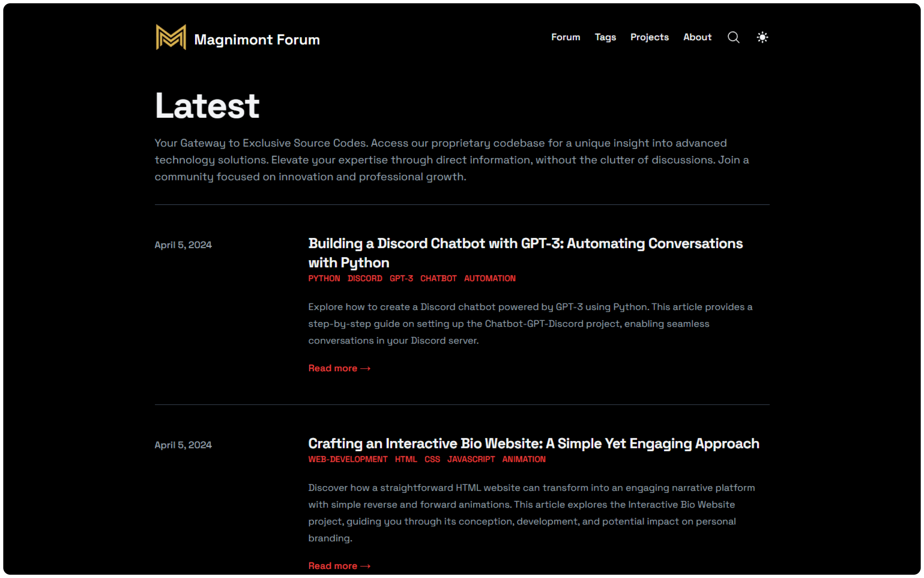Select the PYTHON tag
The image size is (924, 578).
point(324,279)
